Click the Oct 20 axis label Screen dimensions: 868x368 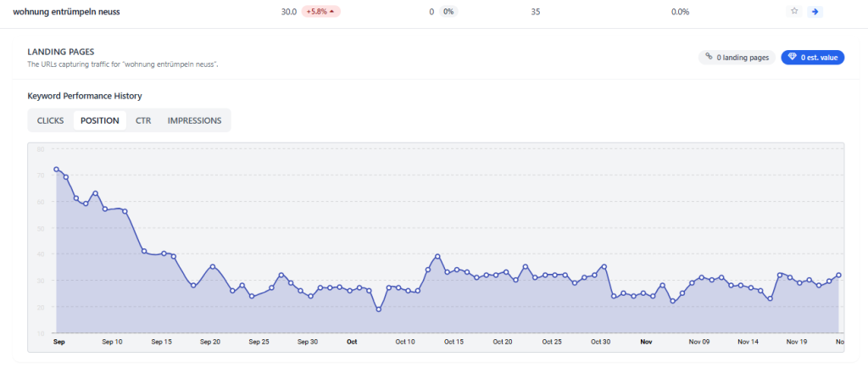(x=504, y=343)
